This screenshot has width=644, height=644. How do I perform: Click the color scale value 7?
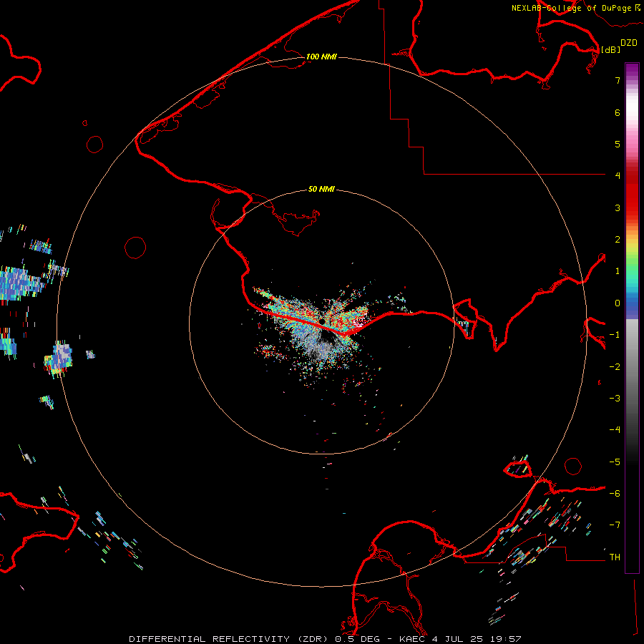[618, 80]
